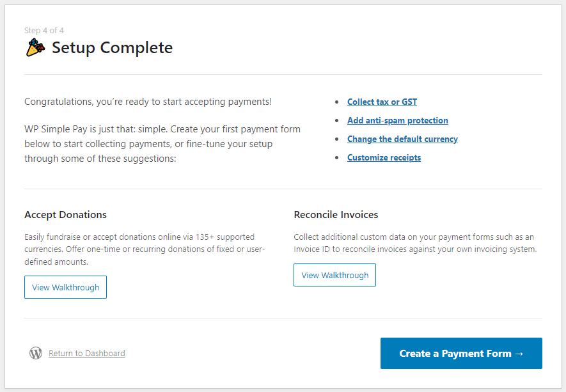Screen dimensions: 566x392
Task: Return to Dashboard via the link
Action: pyautogui.click(x=86, y=353)
